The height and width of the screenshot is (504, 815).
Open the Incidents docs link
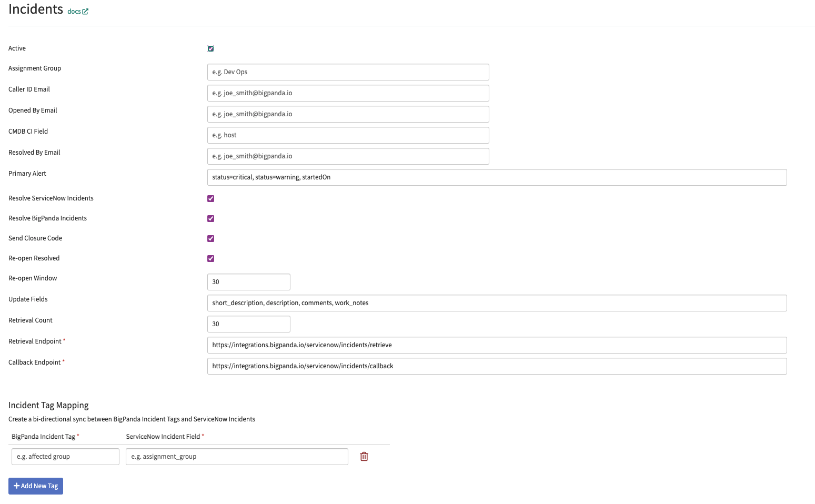[x=78, y=12]
